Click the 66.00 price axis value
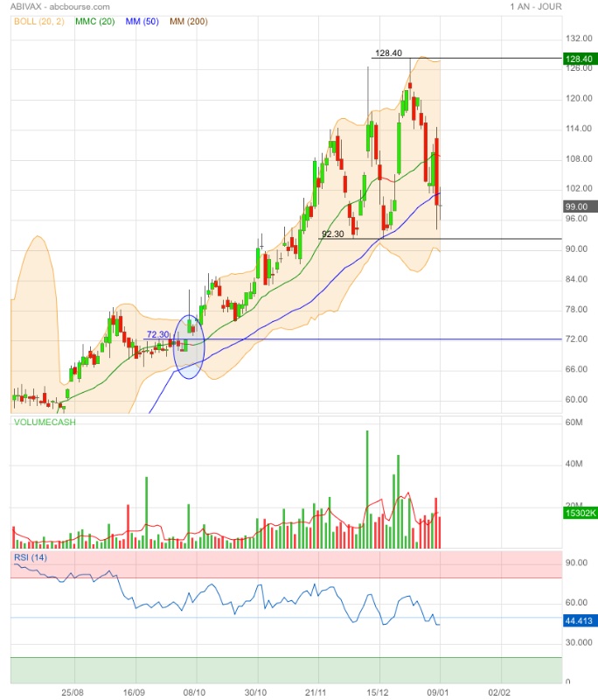This screenshot has height=700, width=598. click(577, 369)
